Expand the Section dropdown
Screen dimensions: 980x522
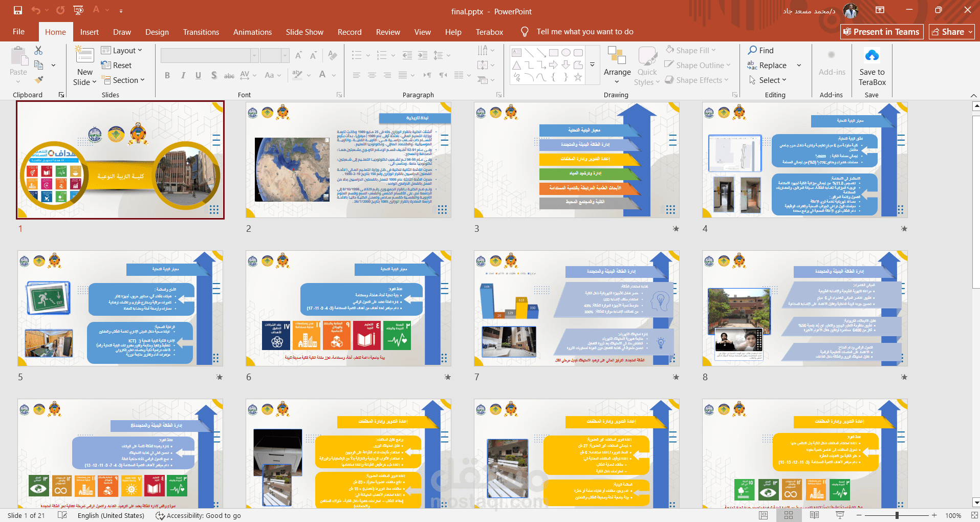[x=123, y=80]
